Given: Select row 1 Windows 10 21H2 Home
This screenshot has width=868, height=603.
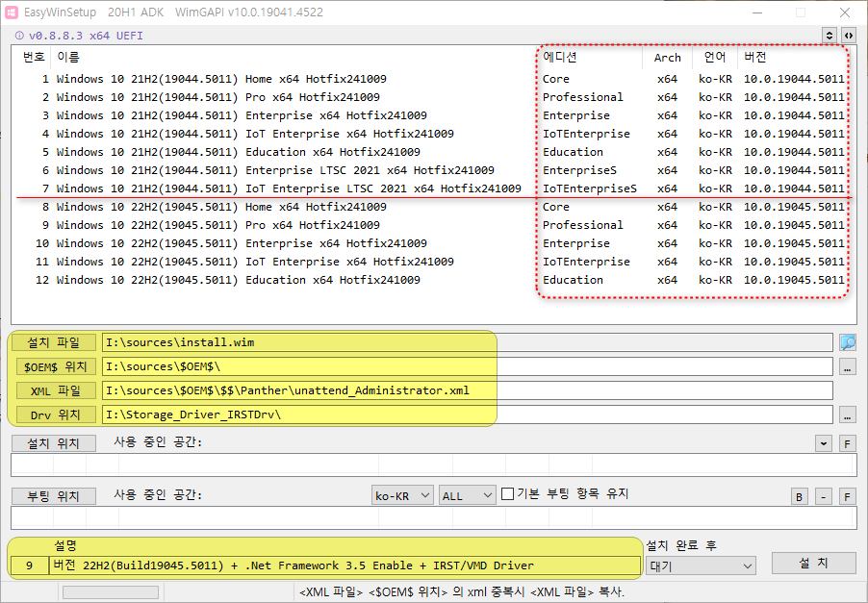Looking at the screenshot, I should (432, 79).
